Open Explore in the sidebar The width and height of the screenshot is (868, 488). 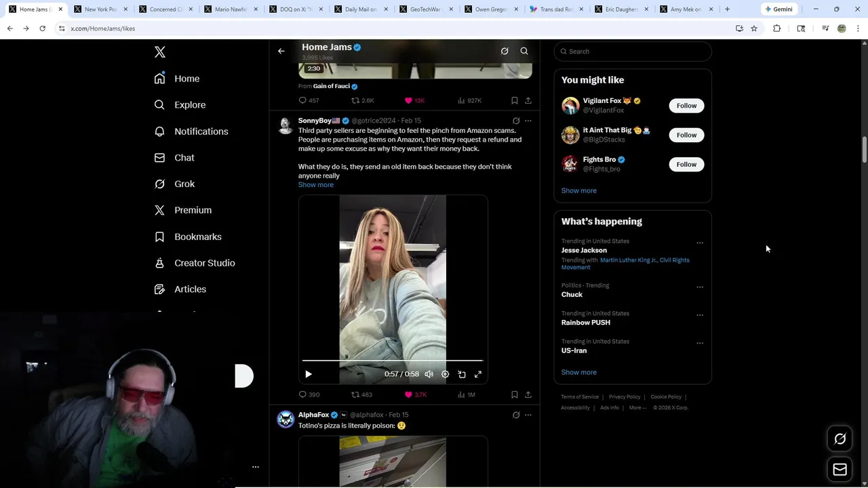tap(180, 105)
